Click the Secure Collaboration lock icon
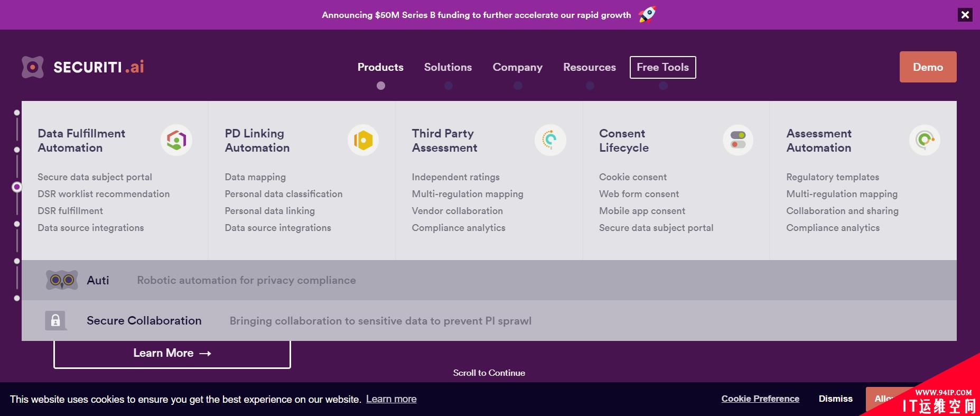The image size is (980, 416). [x=55, y=320]
